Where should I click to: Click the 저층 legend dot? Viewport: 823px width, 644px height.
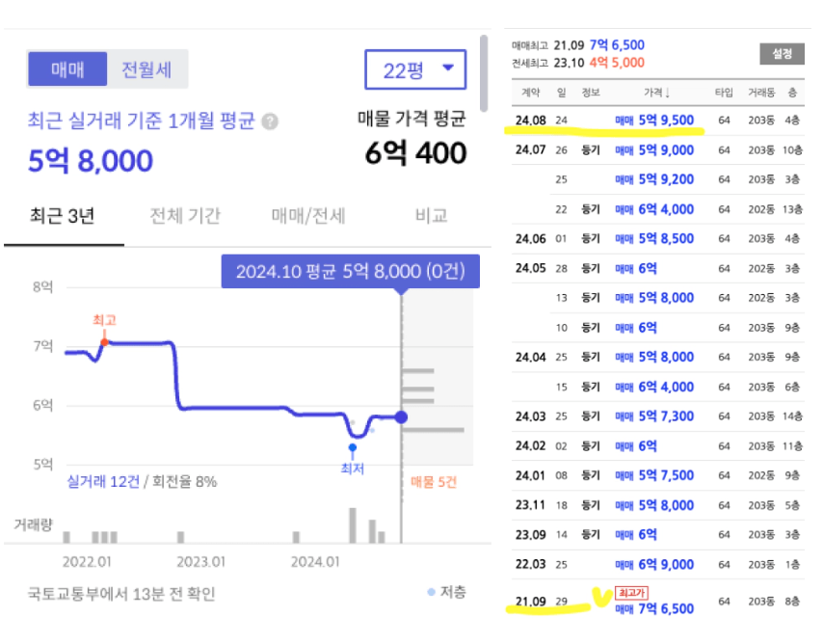click(432, 593)
